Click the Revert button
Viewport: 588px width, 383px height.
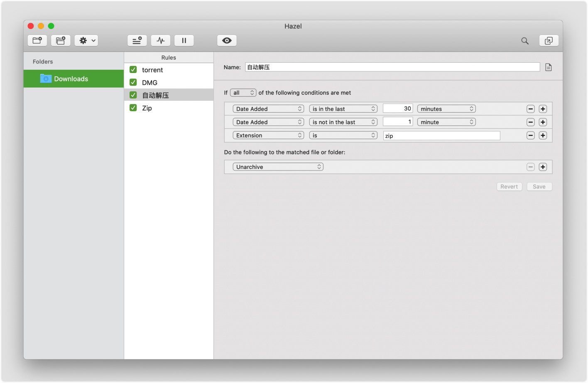click(509, 187)
